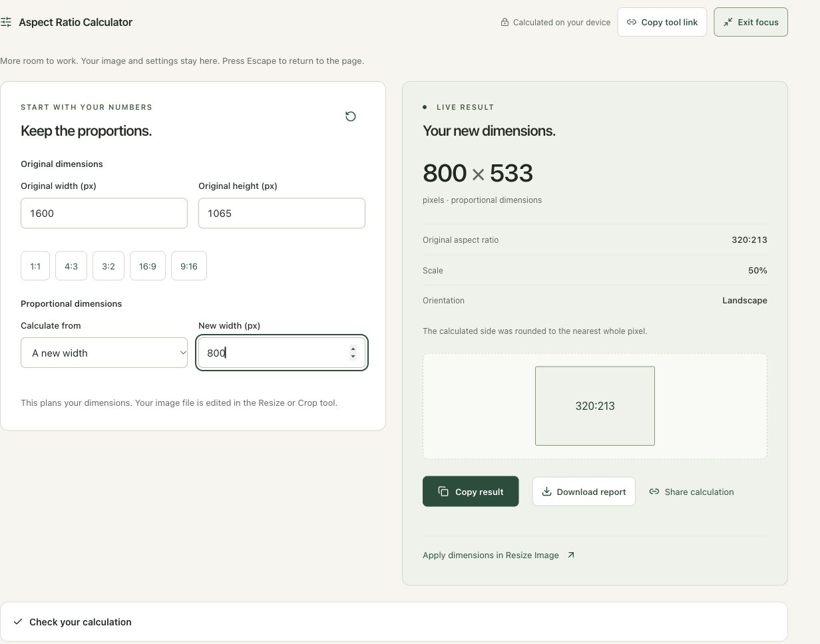The width and height of the screenshot is (820, 644).
Task: Click the collapse arrows icon in Exit focus
Action: tap(728, 22)
